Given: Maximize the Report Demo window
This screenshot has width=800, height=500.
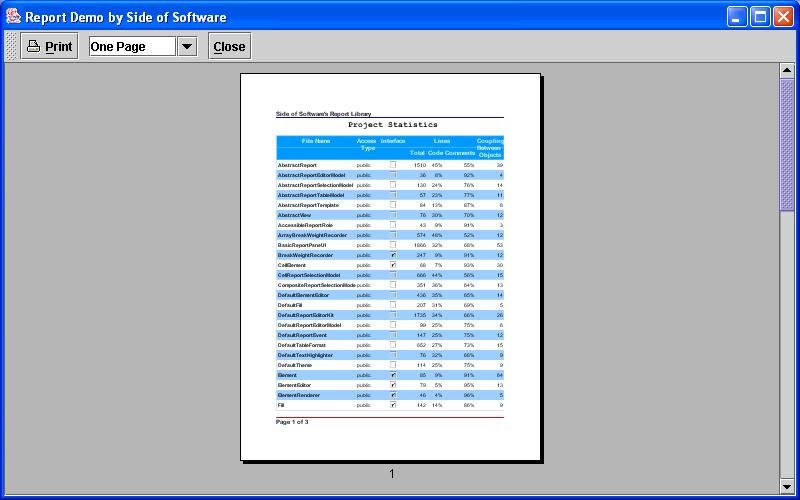Looking at the screenshot, I should pos(760,17).
